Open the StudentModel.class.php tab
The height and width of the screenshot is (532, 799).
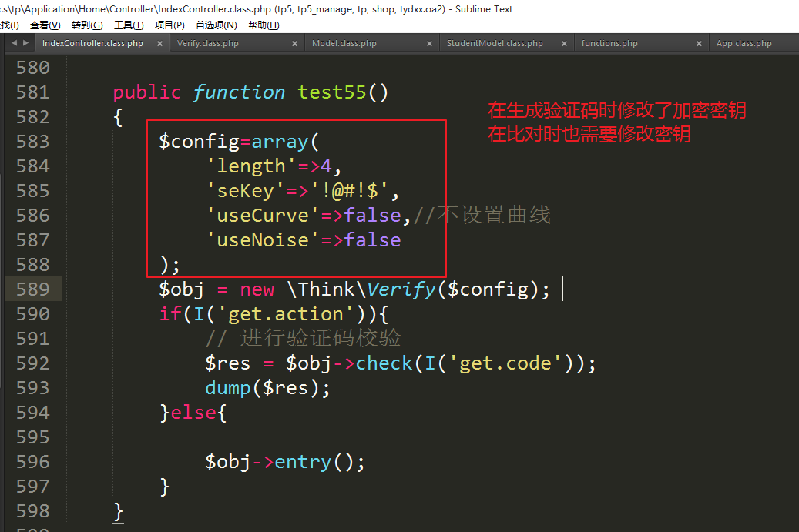coord(495,44)
